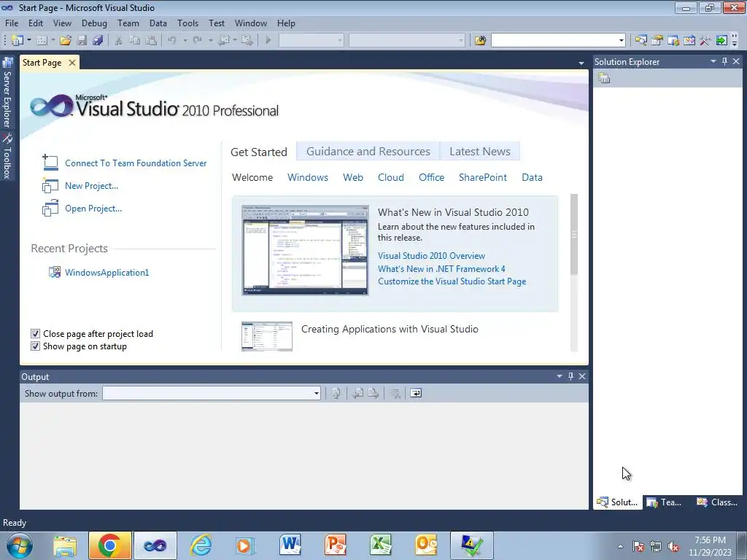The height and width of the screenshot is (560, 747).
Task: Open Internet Explorer from the taskbar
Action: (201, 545)
